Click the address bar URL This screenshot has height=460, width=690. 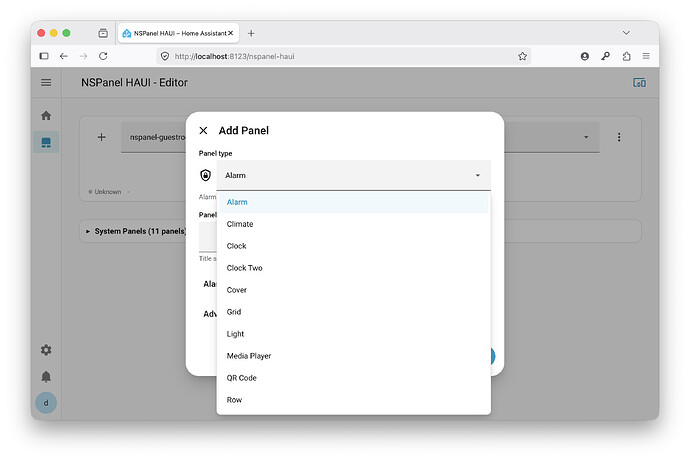click(234, 56)
